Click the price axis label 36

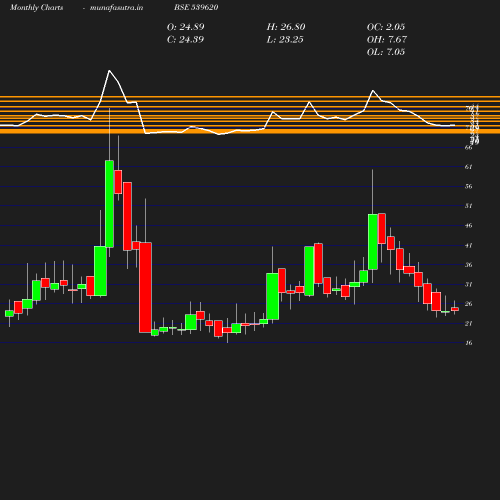469,265
